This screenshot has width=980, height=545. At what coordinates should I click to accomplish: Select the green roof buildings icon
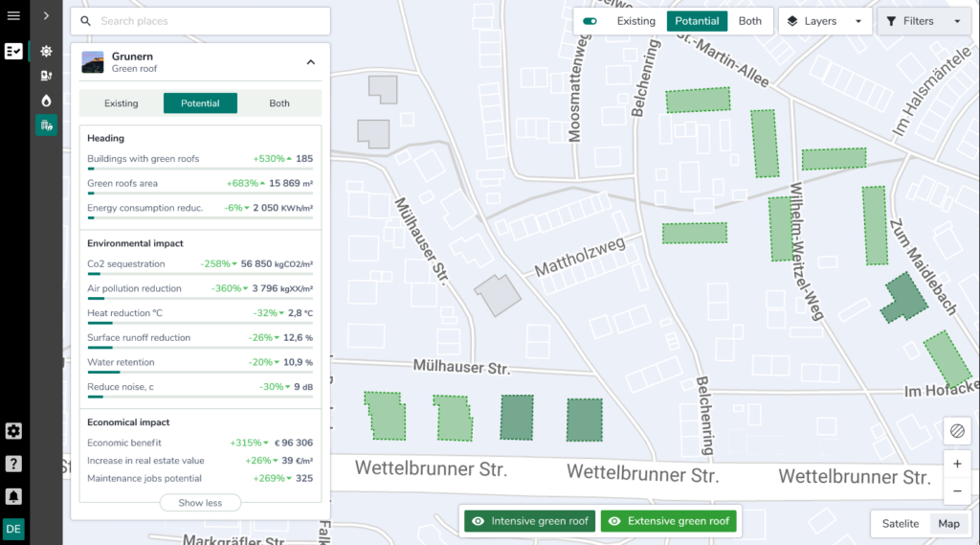tap(46, 125)
